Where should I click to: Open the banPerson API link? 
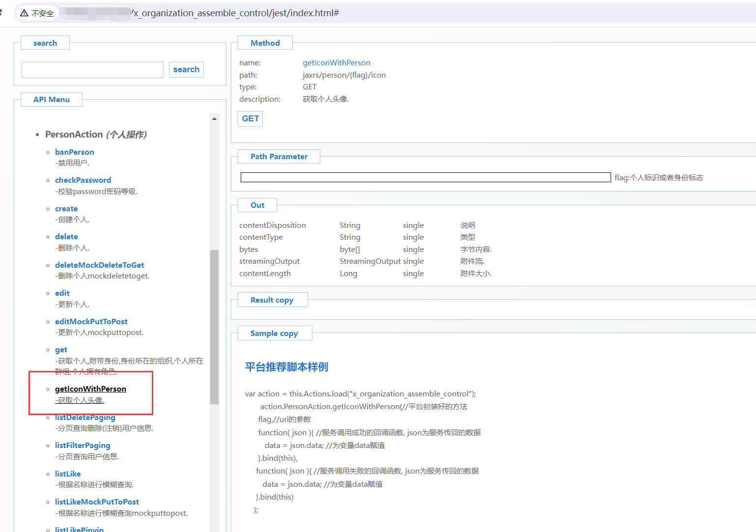[x=74, y=152]
